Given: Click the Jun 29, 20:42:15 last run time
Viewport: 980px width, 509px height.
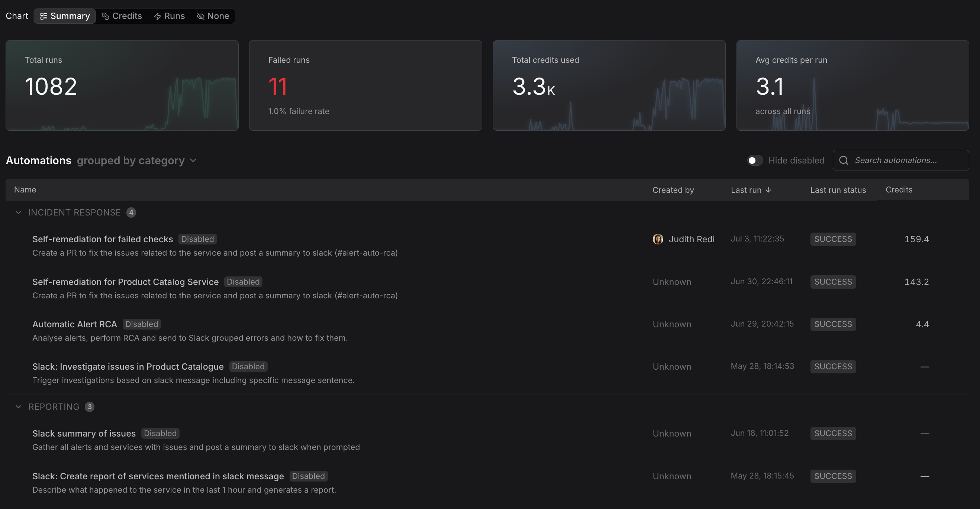Looking at the screenshot, I should pyautogui.click(x=762, y=324).
